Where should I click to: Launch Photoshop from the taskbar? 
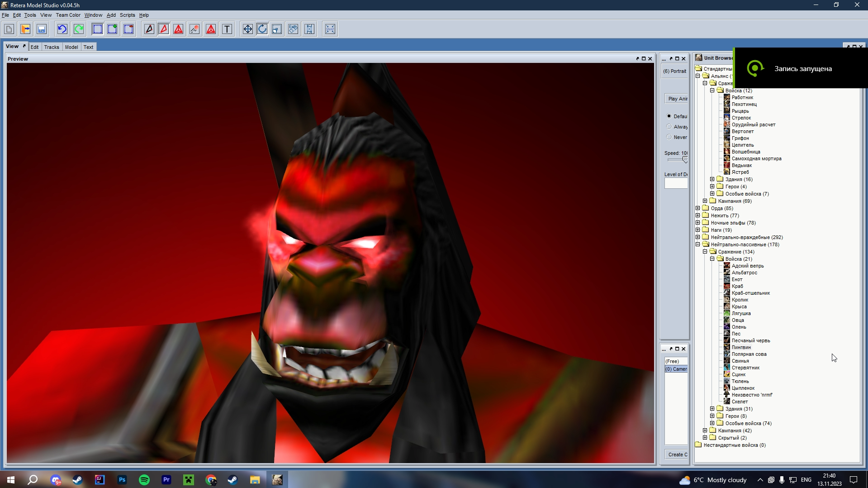click(122, 480)
